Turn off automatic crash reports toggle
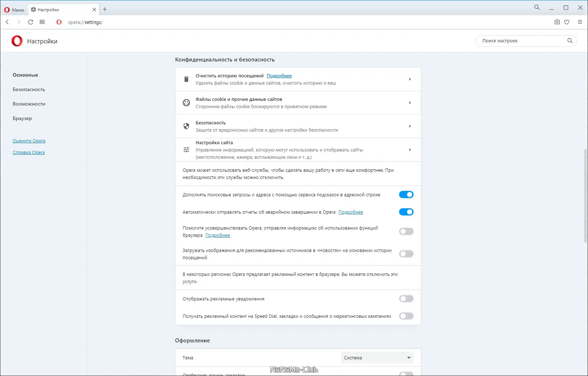588x376 pixels. click(x=406, y=212)
